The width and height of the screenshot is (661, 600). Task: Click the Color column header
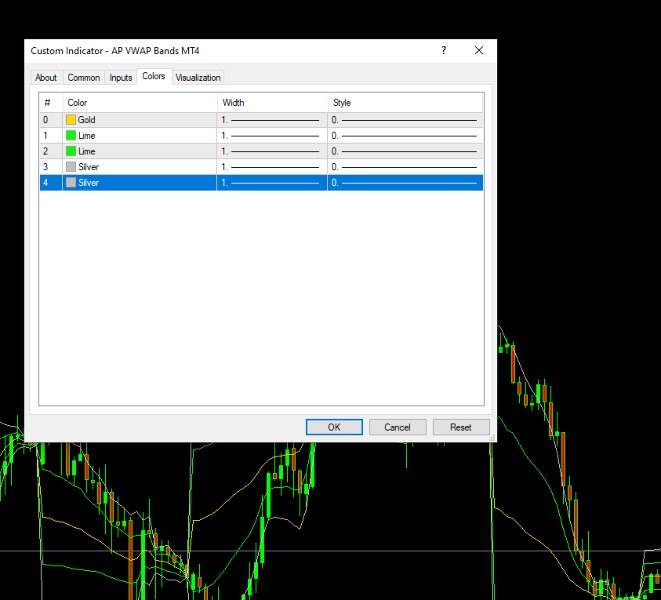point(140,102)
